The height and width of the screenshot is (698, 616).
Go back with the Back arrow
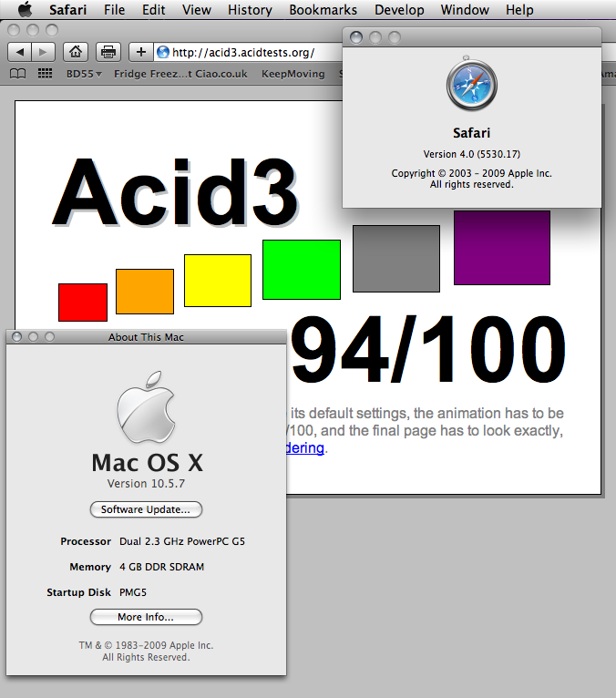tap(19, 52)
